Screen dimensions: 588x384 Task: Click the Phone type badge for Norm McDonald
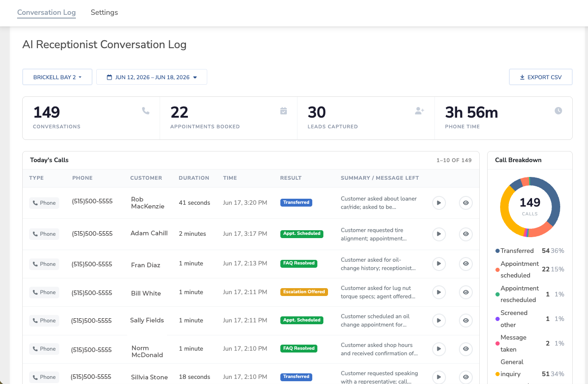click(x=44, y=349)
